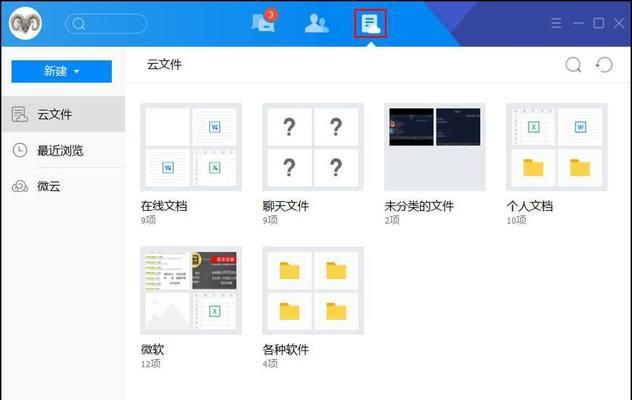Click the top search box
This screenshot has width=632, height=400.
pos(106,24)
